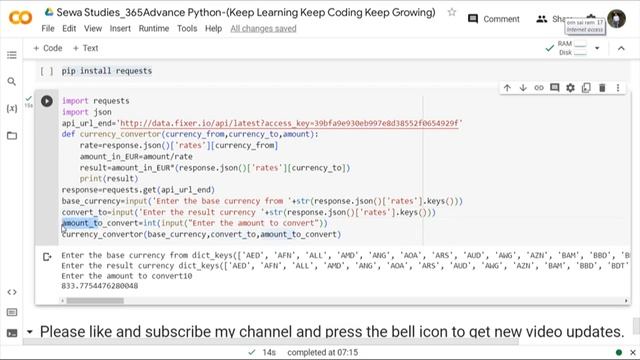Viewport: 640px width, 360px height.
Task: Open the File menu
Action: click(48, 29)
